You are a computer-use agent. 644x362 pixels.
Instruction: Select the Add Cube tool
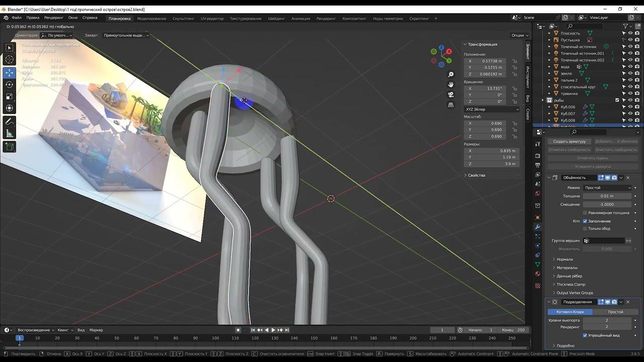click(10, 147)
